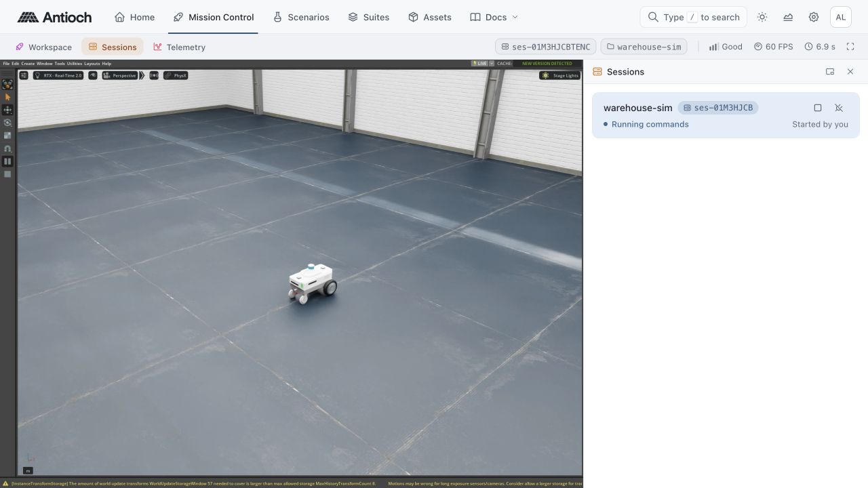Open the Create menu in the viewport
Viewport: 868px width, 488px height.
pos(28,64)
